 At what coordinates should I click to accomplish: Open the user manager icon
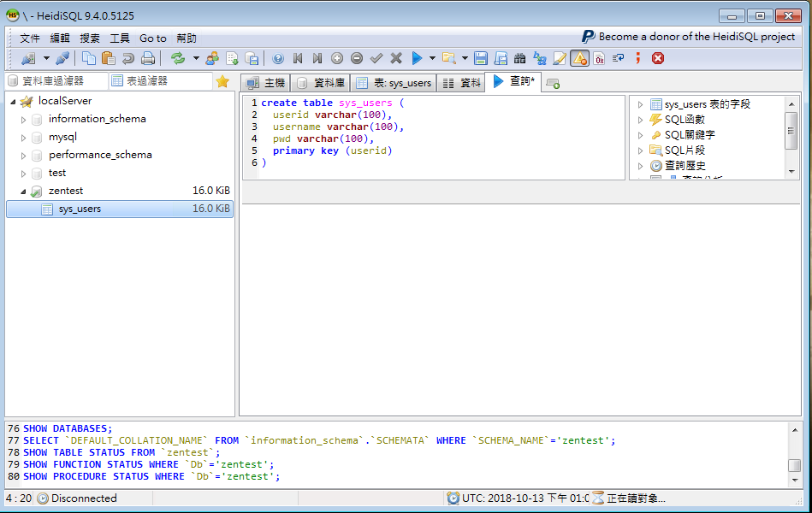tap(211, 58)
